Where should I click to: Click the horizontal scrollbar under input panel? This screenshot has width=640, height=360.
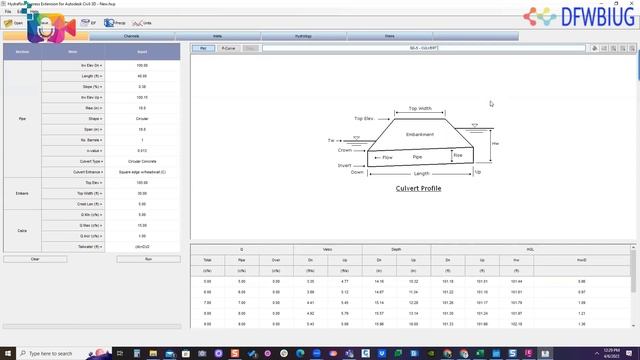[92, 326]
